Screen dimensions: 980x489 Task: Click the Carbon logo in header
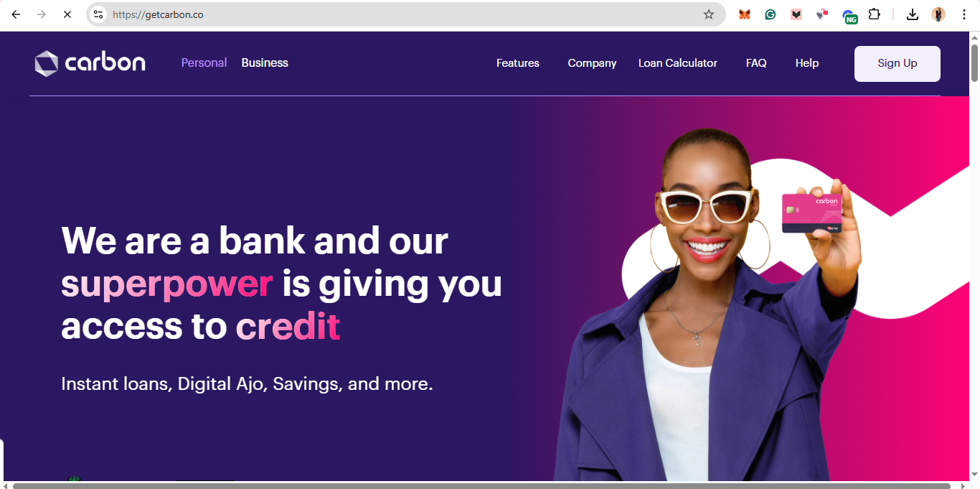pos(90,63)
